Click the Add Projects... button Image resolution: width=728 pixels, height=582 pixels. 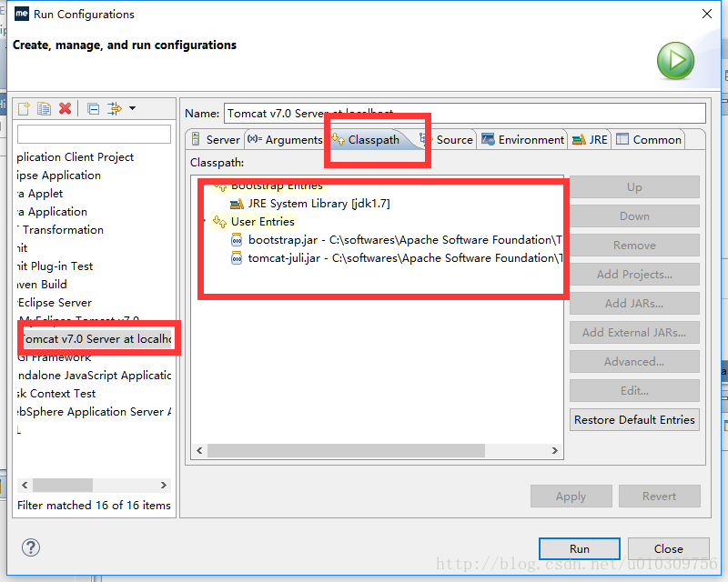pyautogui.click(x=634, y=275)
